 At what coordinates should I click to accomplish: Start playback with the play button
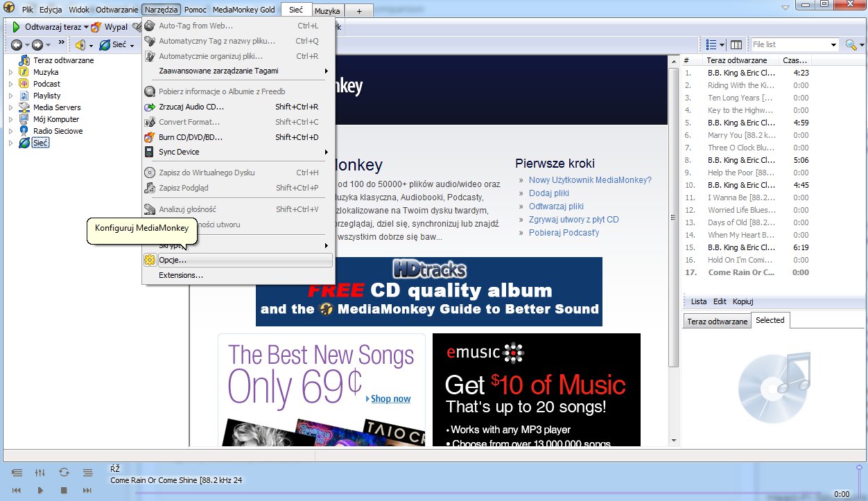pos(40,491)
